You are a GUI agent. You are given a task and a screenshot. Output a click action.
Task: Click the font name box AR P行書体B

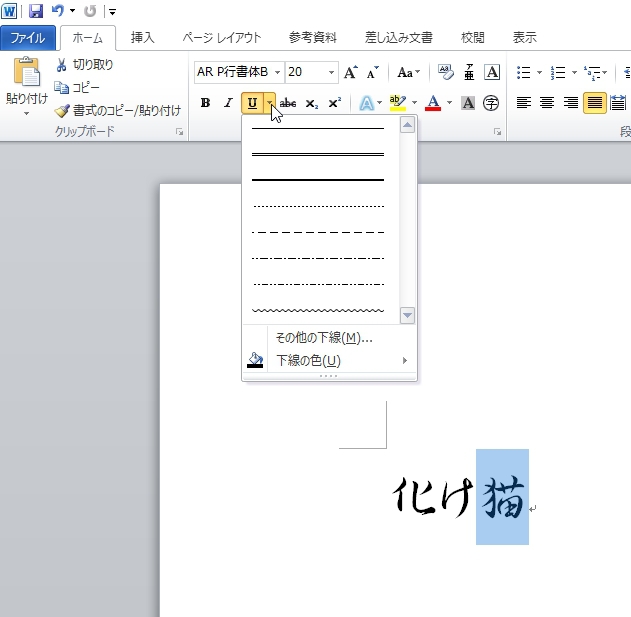point(233,72)
